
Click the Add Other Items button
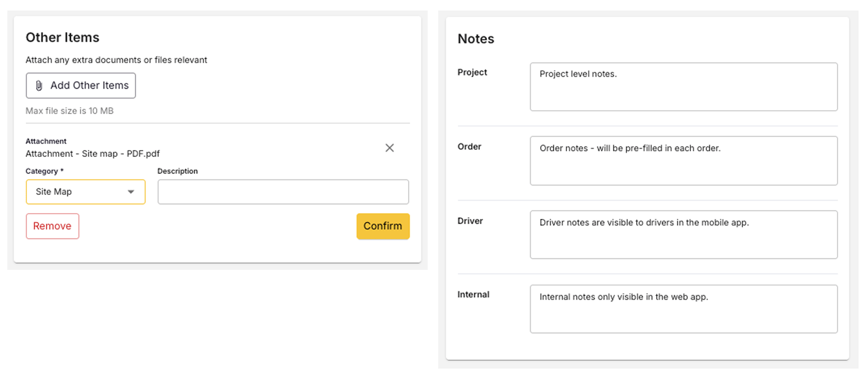pyautogui.click(x=81, y=86)
